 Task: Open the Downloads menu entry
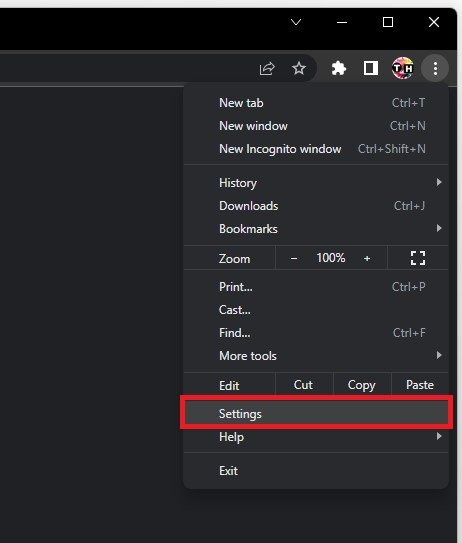click(x=316, y=206)
